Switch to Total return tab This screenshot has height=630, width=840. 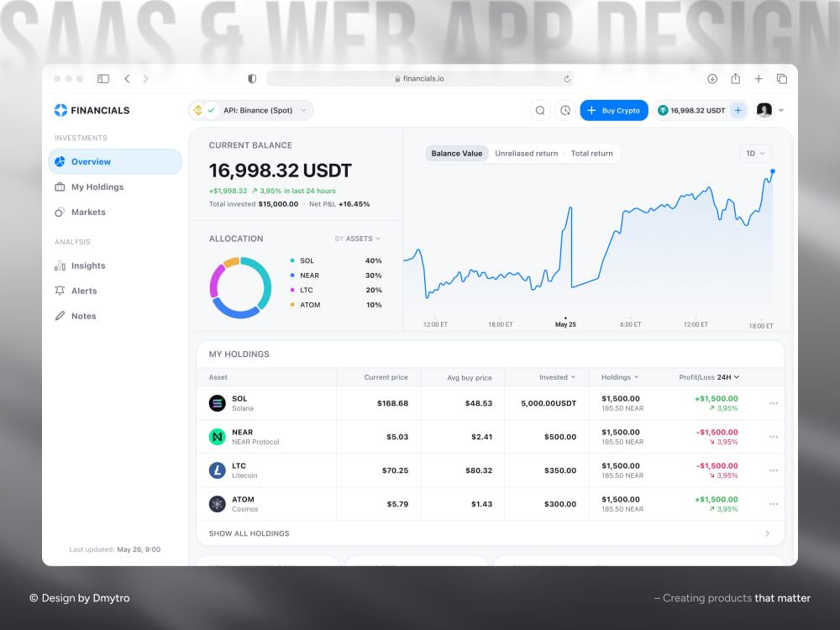[591, 153]
